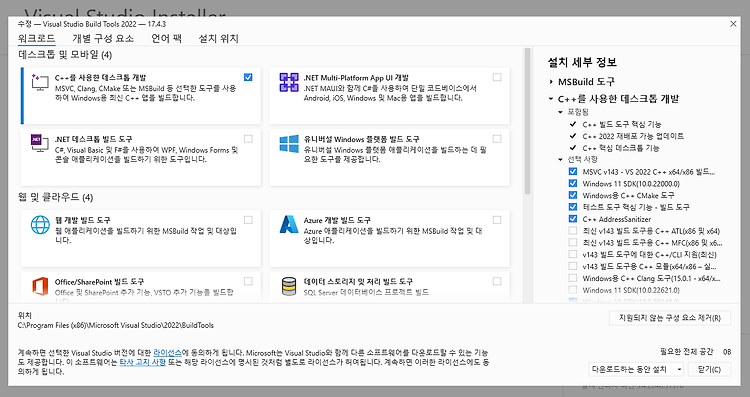Check v143 빌드 도구용 C++ 모듈 option
Viewport: 750px width, 397px height.
573,266
